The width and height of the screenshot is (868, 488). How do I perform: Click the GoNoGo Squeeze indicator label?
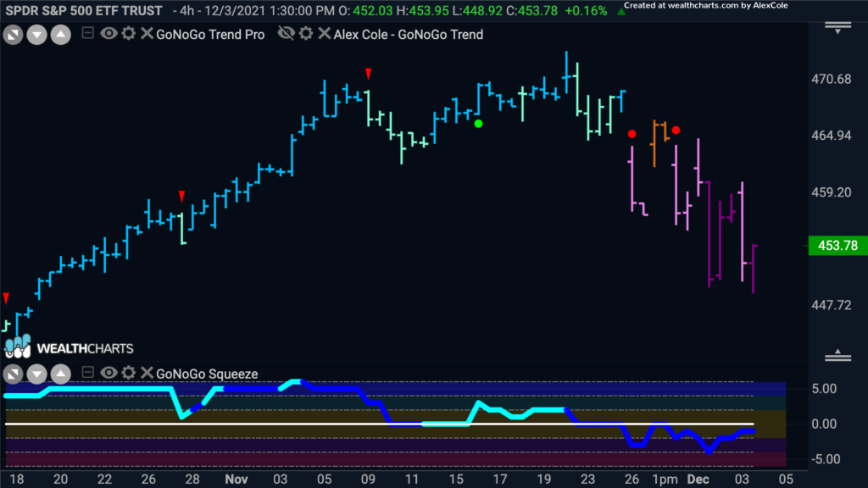click(207, 374)
